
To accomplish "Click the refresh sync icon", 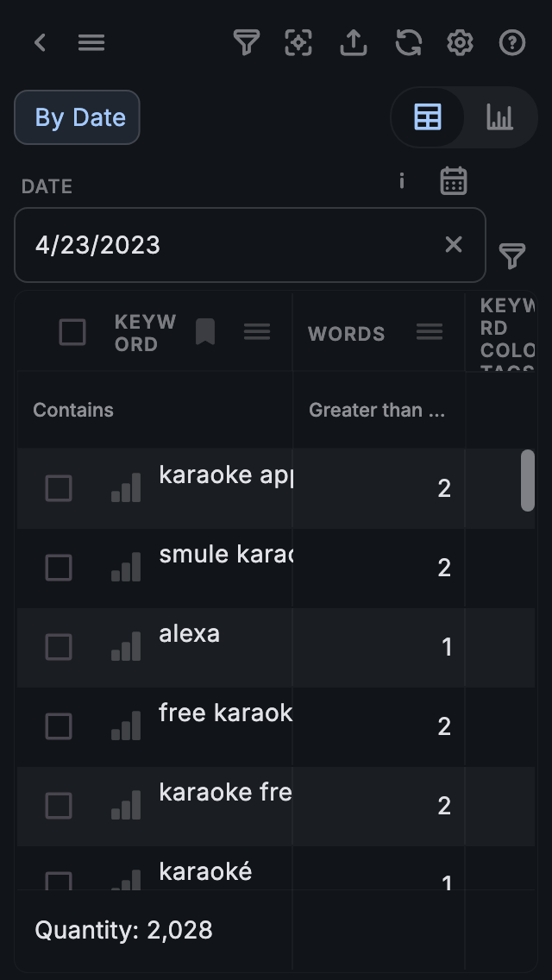I will coord(408,42).
